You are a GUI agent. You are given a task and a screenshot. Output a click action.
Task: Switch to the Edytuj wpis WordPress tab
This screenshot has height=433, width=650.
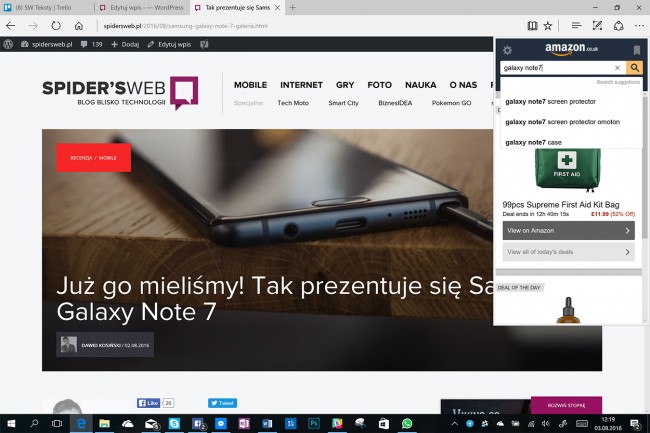(142, 7)
